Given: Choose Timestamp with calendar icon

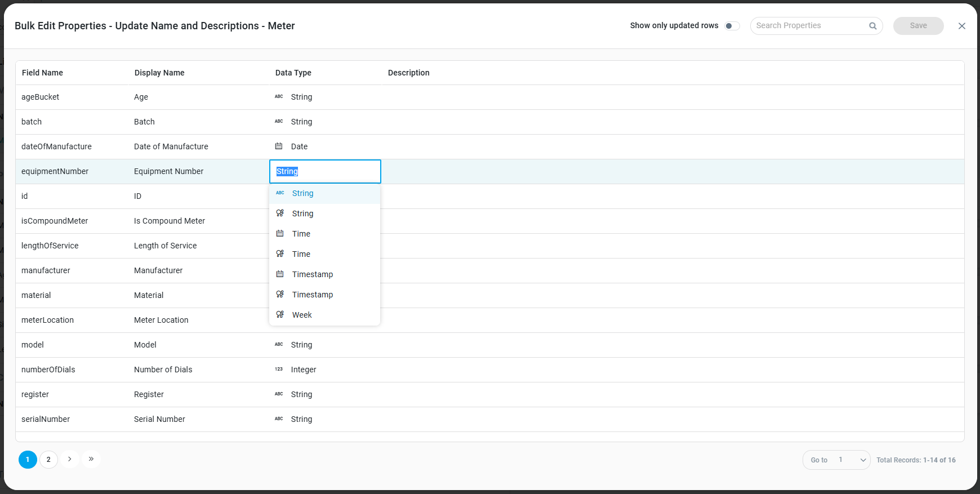Looking at the screenshot, I should pyautogui.click(x=312, y=274).
